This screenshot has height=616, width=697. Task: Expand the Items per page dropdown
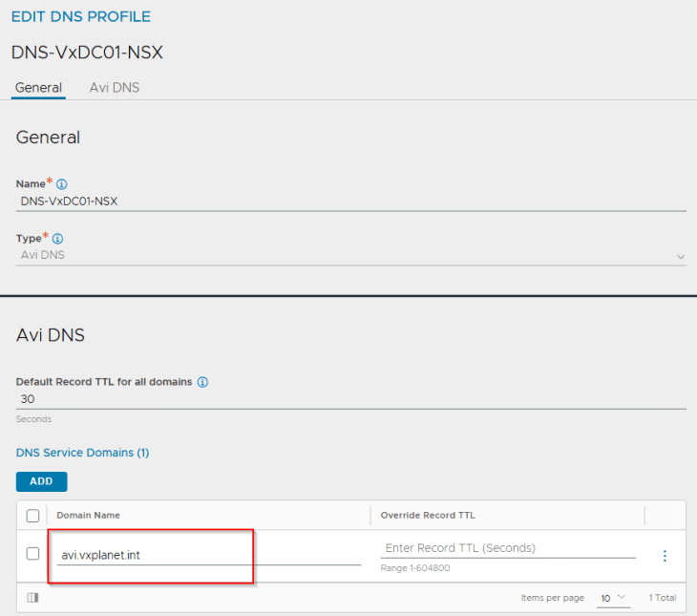614,598
